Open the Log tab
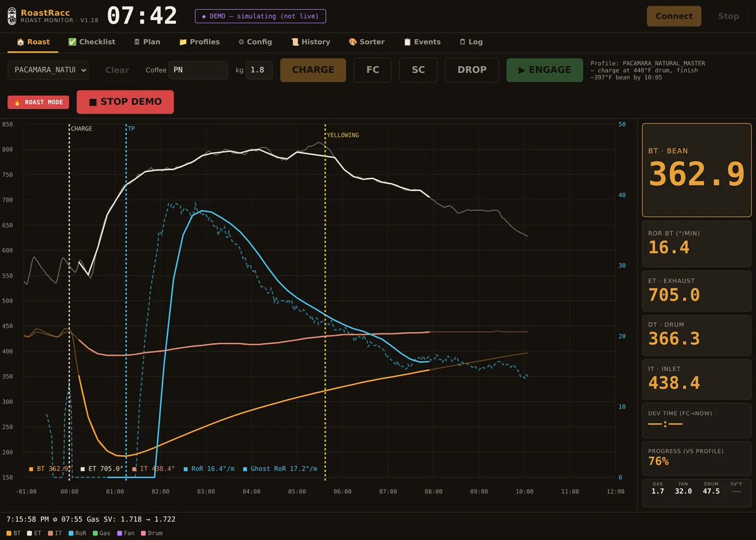The image size is (756, 540). (471, 42)
